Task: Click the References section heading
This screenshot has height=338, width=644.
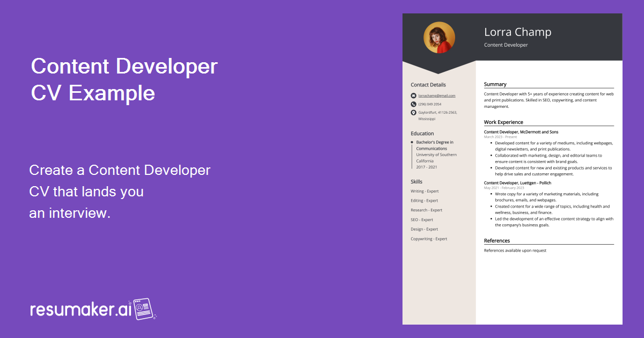Action: [x=497, y=241]
